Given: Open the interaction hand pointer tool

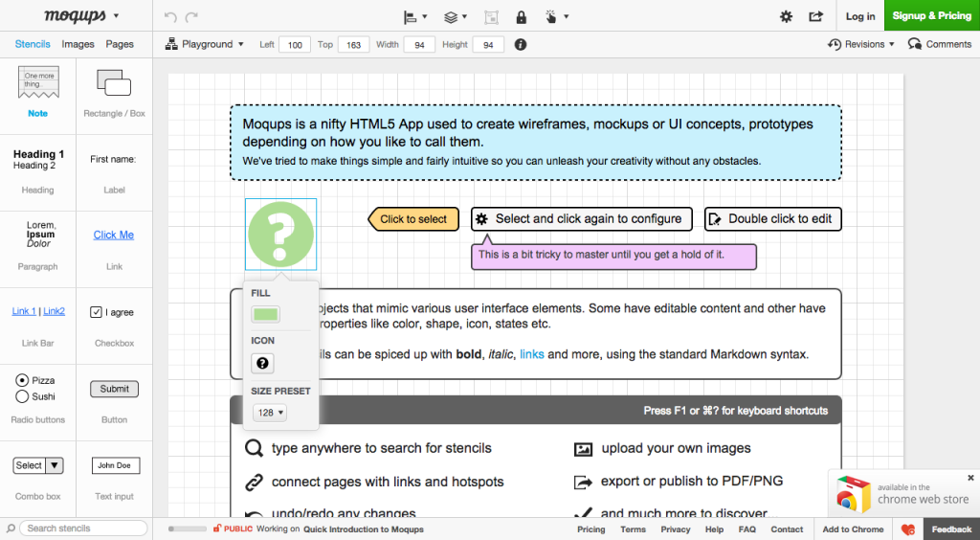Looking at the screenshot, I should point(557,17).
